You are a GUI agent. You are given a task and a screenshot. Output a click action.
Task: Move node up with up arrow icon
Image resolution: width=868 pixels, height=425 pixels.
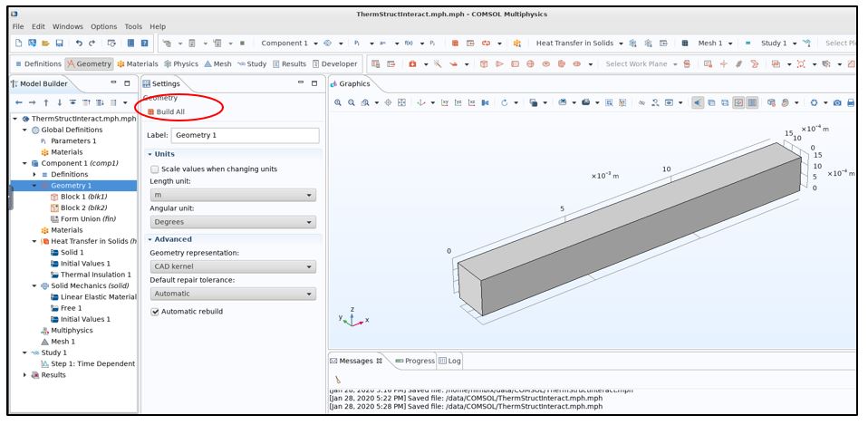(x=46, y=103)
